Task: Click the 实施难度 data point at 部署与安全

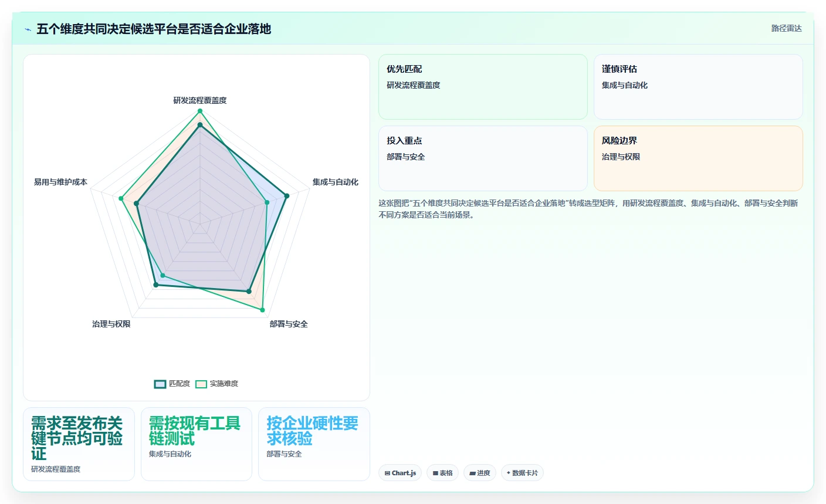Action: pos(262,310)
